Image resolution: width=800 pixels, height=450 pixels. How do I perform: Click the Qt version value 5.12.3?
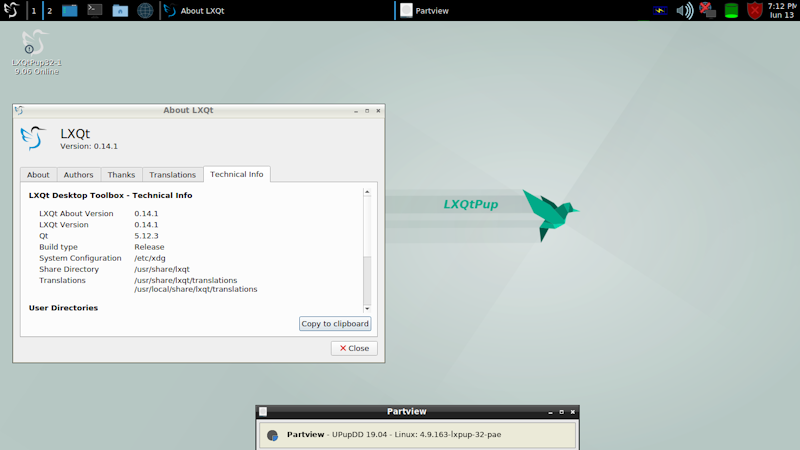pos(146,236)
